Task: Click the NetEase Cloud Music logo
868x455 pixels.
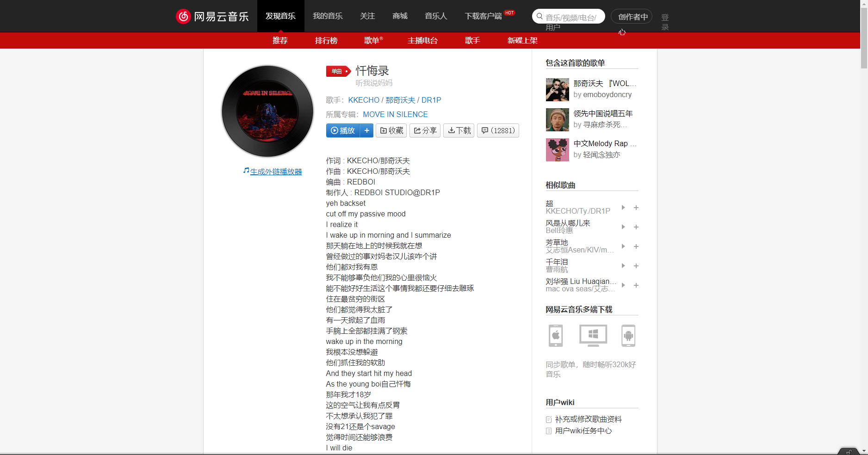Action: pos(212,16)
